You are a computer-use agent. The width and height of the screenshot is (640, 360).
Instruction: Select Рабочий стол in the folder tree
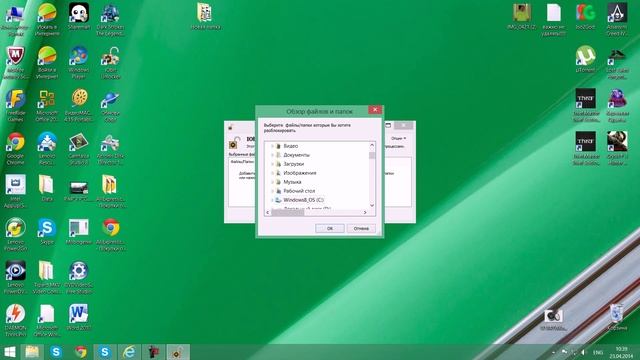click(299, 191)
